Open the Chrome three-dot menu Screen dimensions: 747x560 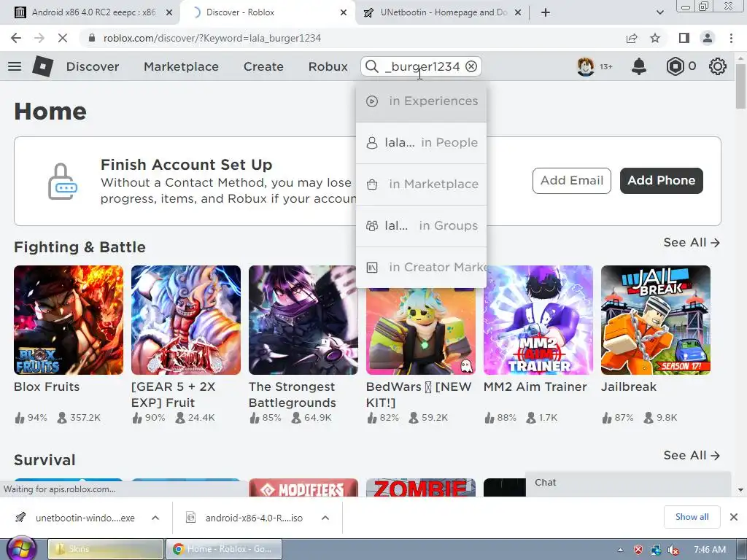(731, 38)
